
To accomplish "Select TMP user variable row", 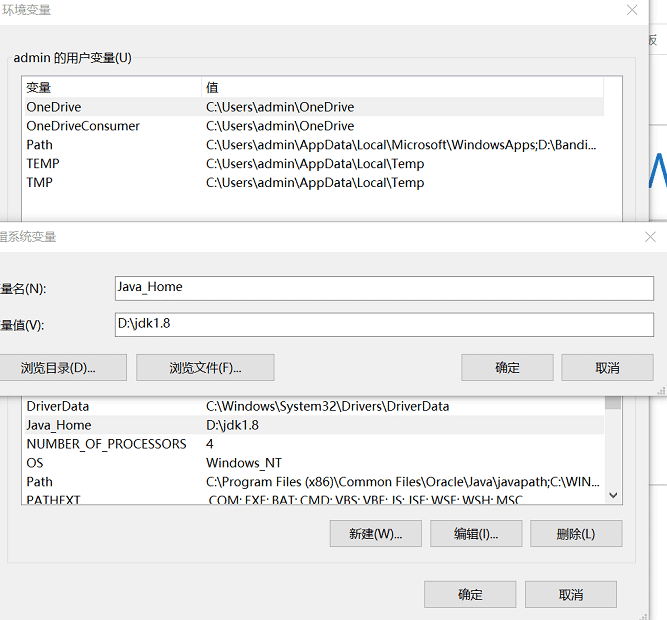I will tap(315, 182).
